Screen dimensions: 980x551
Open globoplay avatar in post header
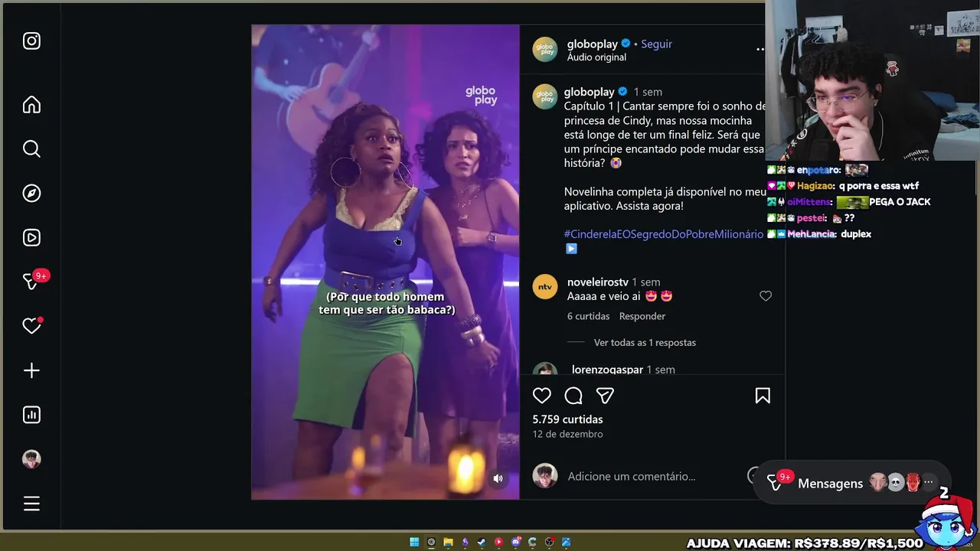(545, 49)
